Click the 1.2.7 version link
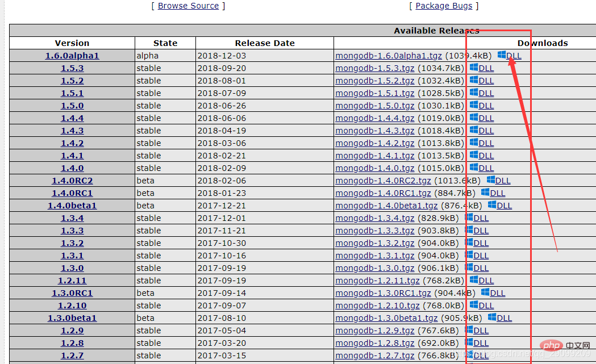The image size is (596, 364). (72, 355)
